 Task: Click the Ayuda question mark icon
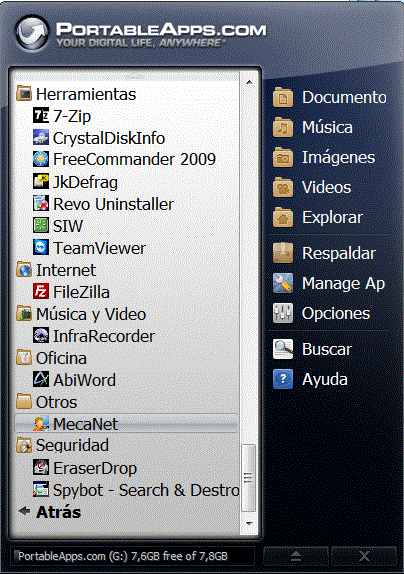tap(283, 379)
